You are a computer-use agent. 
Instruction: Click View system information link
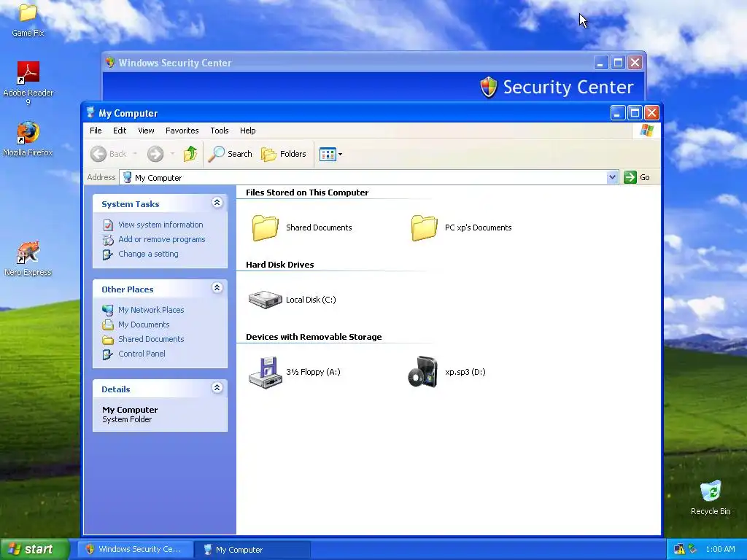pyautogui.click(x=160, y=225)
